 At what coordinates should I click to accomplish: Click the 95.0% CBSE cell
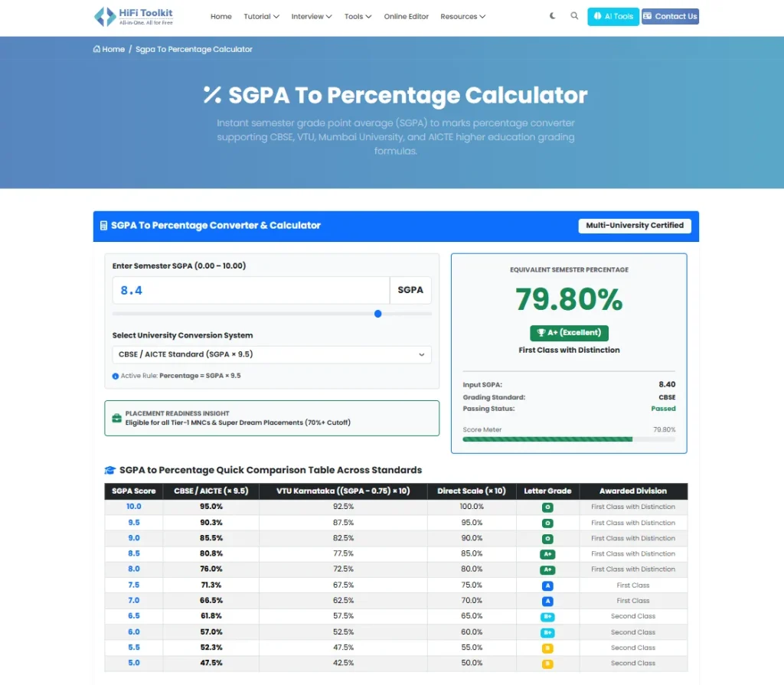(x=211, y=507)
